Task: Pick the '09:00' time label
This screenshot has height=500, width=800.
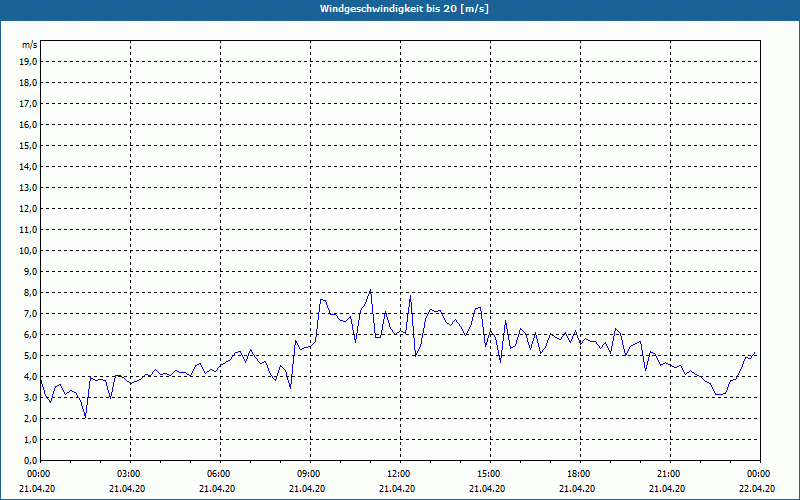Action: pyautogui.click(x=310, y=474)
